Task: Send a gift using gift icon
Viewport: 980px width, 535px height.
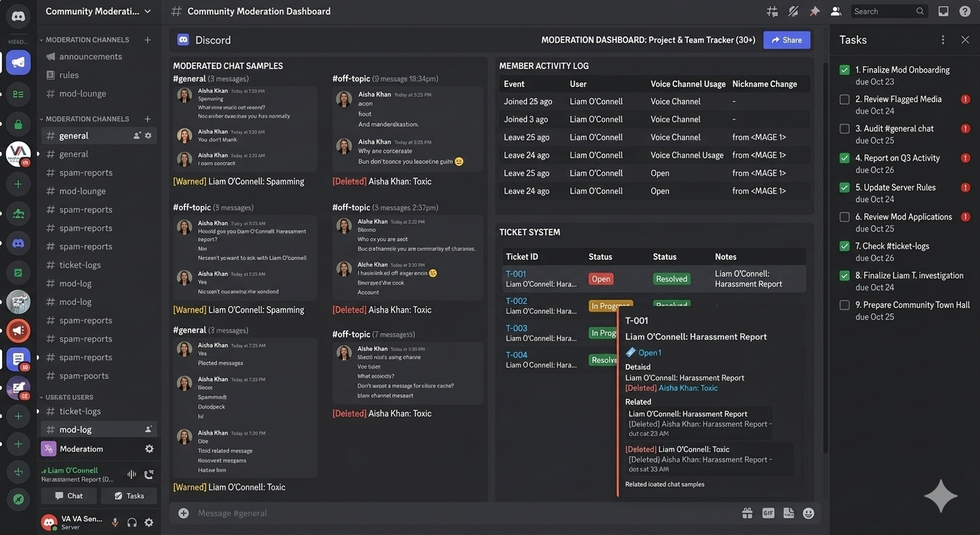Action: 747,513
